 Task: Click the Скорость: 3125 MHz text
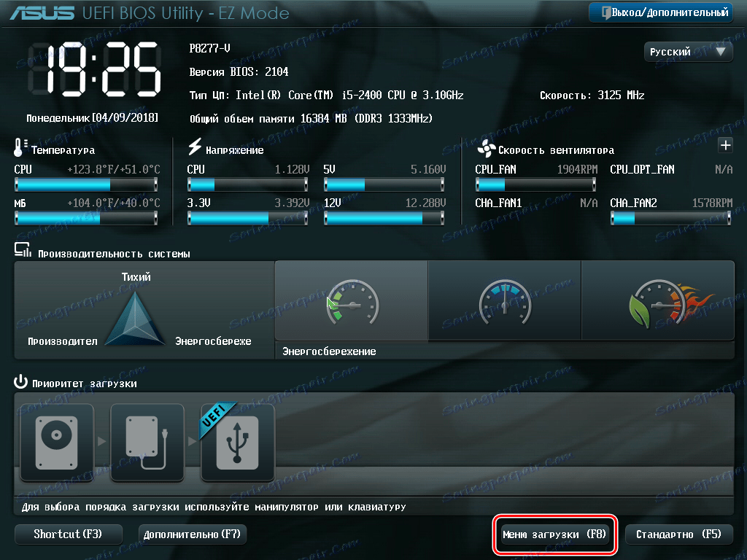(592, 96)
